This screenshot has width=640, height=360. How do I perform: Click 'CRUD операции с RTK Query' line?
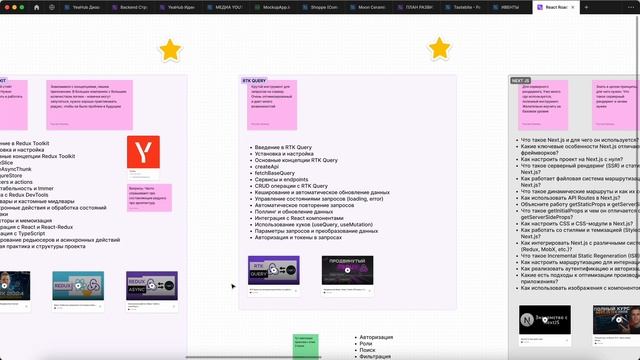tap(291, 186)
